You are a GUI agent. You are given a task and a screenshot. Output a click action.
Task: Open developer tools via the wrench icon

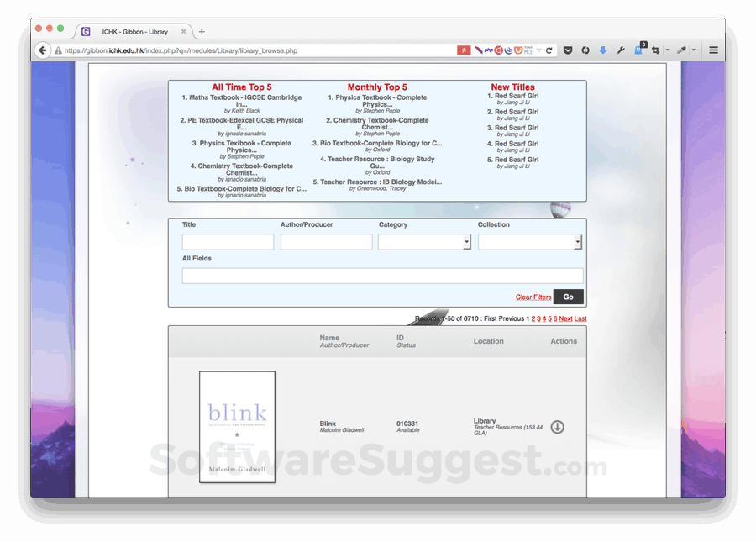pos(621,50)
